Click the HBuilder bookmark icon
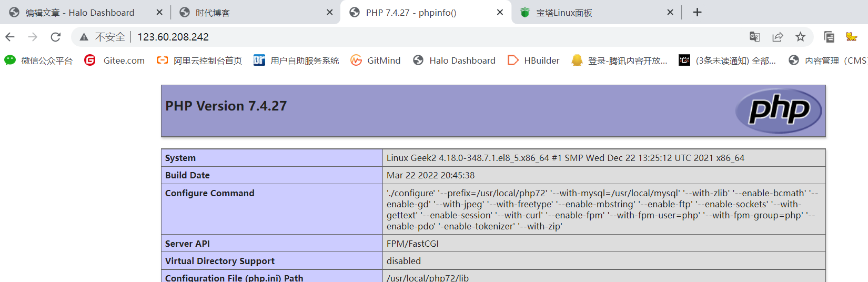Screen dimensions: 868x282 (x=513, y=61)
